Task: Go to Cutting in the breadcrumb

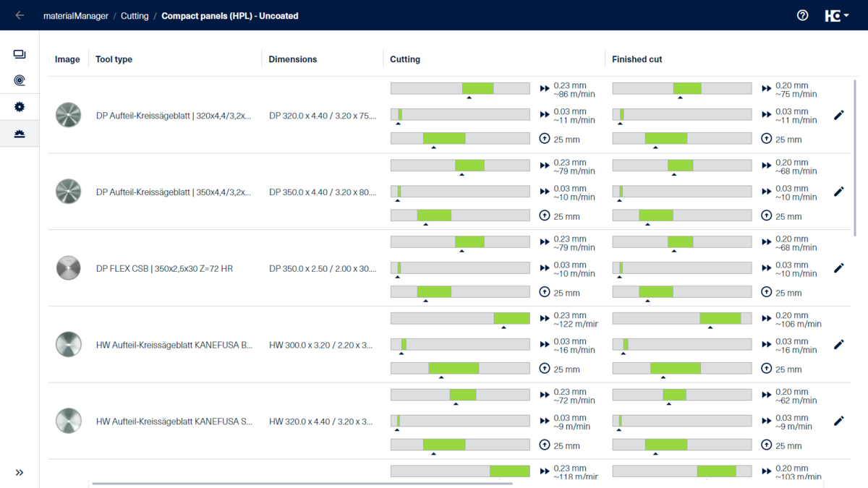Action: point(135,14)
